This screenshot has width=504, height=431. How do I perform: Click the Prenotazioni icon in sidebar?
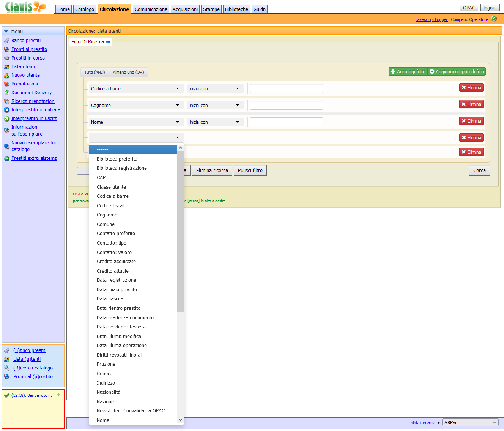(x=6, y=84)
